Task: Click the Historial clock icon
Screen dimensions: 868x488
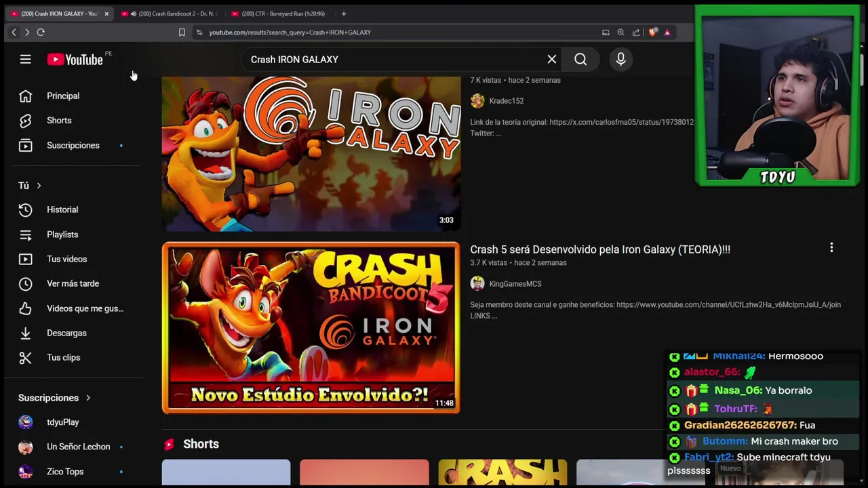Action: 25,209
